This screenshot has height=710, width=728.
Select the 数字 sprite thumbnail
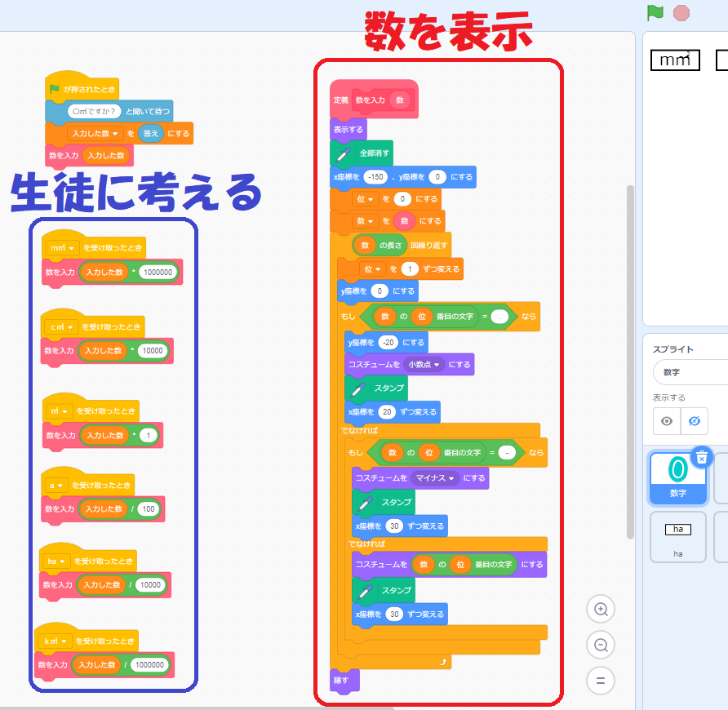click(677, 476)
